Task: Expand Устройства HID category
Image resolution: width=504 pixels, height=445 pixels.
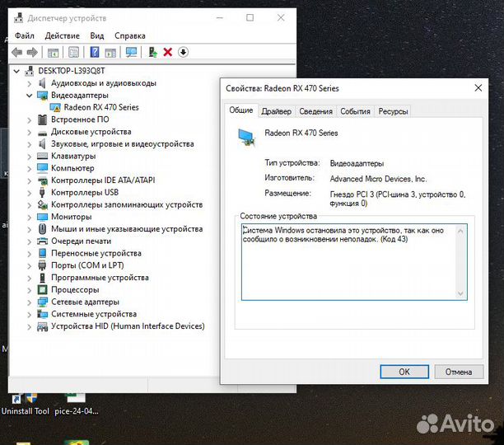Action: 30,326
